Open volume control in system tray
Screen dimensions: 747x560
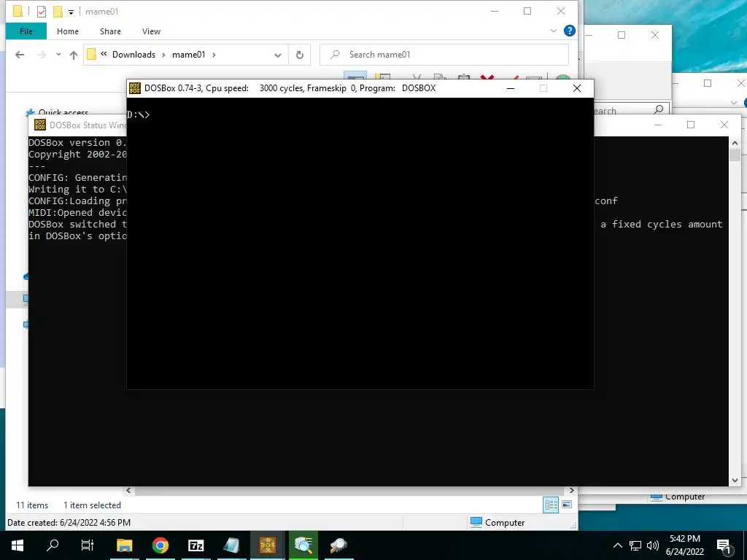pos(653,545)
